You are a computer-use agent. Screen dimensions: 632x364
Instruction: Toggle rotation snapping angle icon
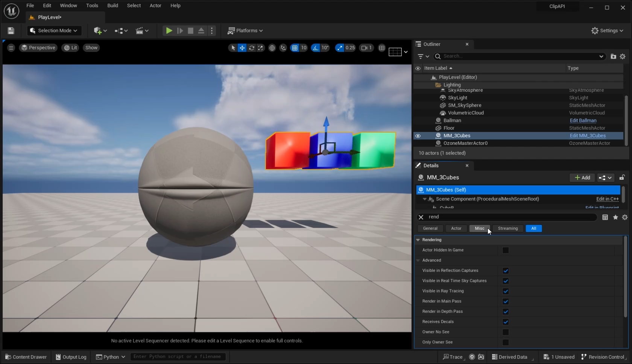point(315,48)
